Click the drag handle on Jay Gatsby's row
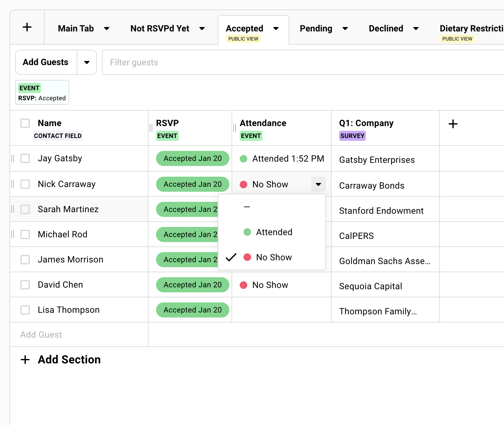Viewport: 504px width, 425px height. pos(13,158)
